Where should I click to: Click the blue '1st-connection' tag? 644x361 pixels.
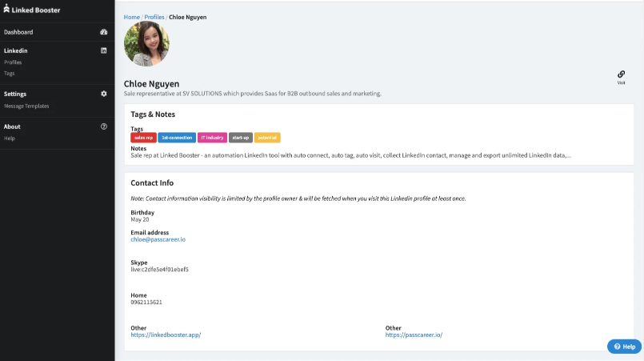[177, 138]
